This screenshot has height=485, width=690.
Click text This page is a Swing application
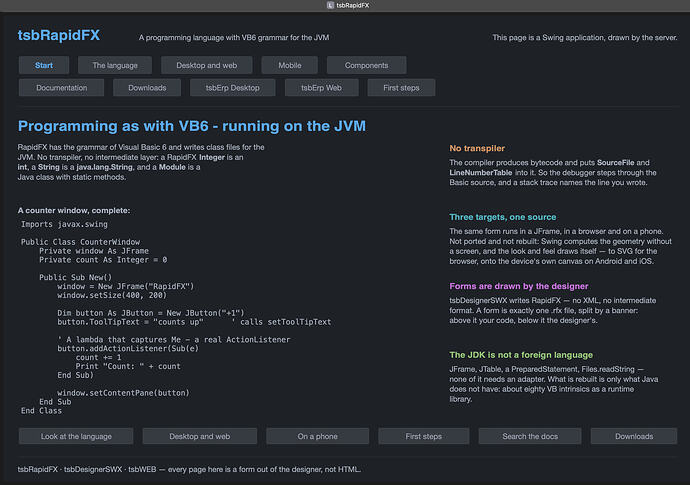tap(584, 37)
